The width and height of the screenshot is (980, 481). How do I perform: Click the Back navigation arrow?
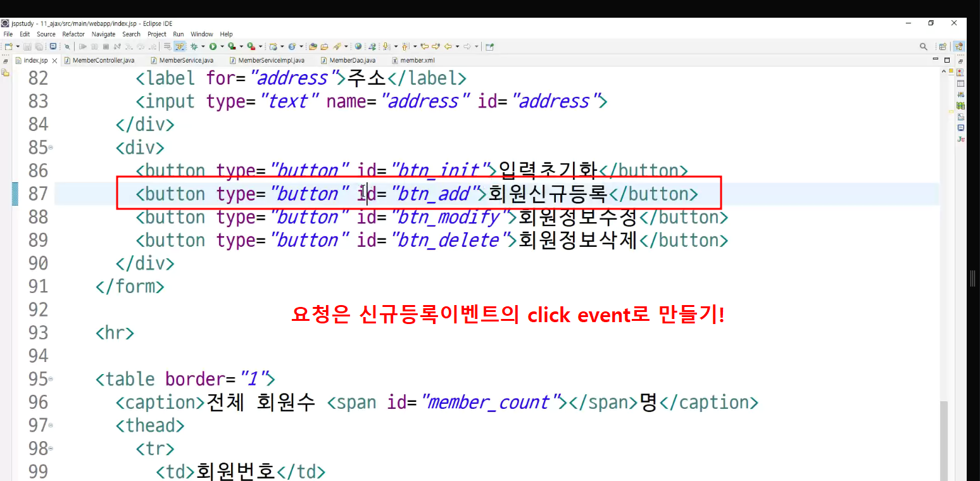click(x=448, y=46)
